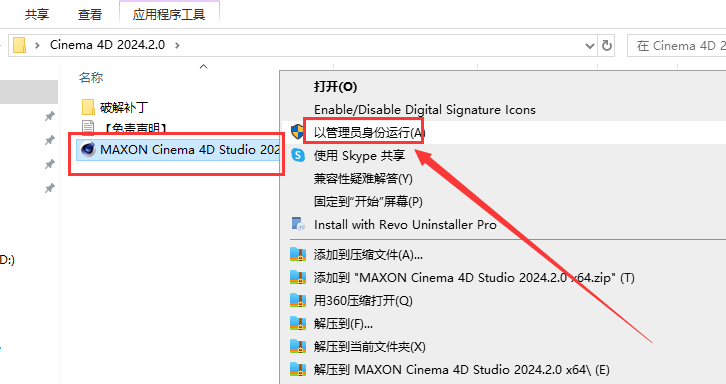Choose 使用 Skype 共享
Image resolution: width=726 pixels, height=384 pixels.
tap(359, 156)
